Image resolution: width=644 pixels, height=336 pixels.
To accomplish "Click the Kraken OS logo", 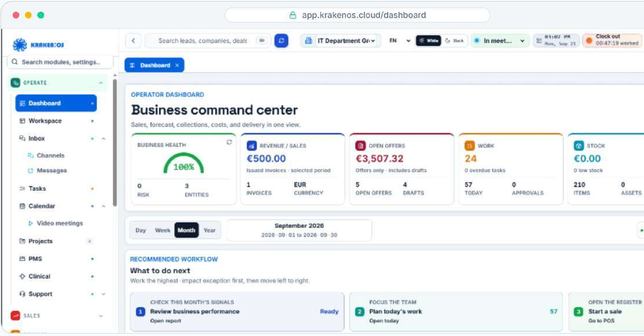I will pyautogui.click(x=38, y=44).
